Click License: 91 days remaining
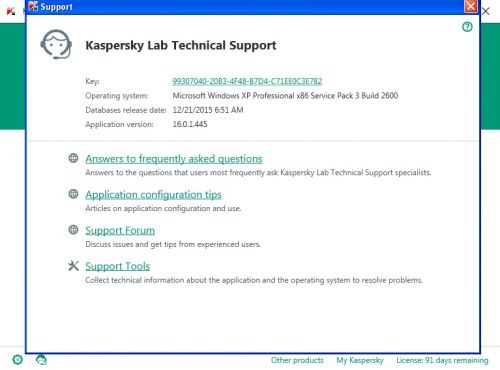Image resolution: width=500 pixels, height=370 pixels. click(442, 360)
